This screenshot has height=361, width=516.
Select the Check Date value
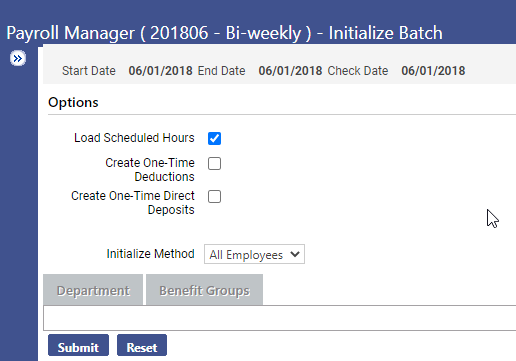pos(433,71)
